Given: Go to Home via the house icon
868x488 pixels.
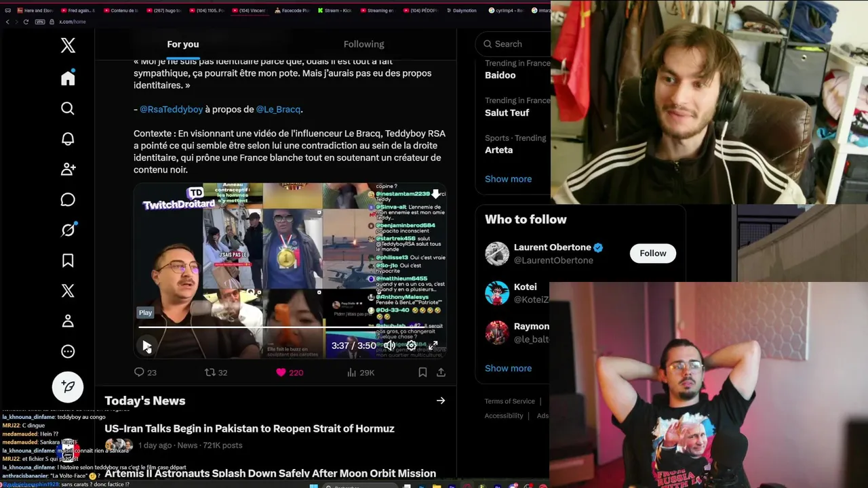Looking at the screenshot, I should pyautogui.click(x=68, y=78).
